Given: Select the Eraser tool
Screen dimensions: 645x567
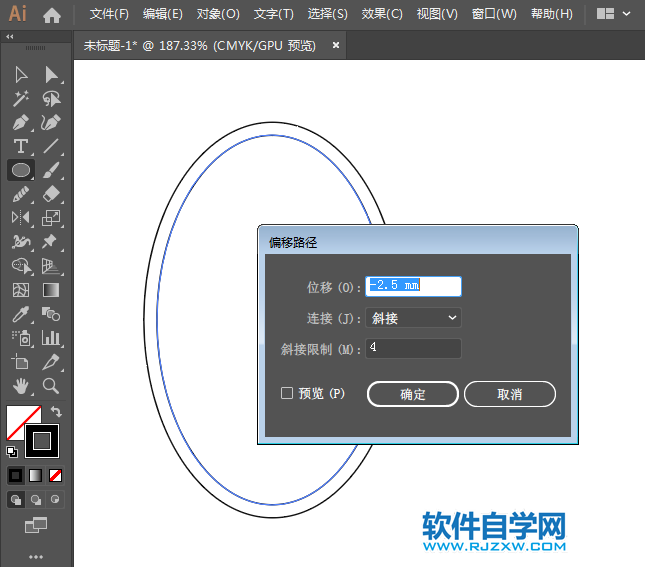Looking at the screenshot, I should (51, 194).
